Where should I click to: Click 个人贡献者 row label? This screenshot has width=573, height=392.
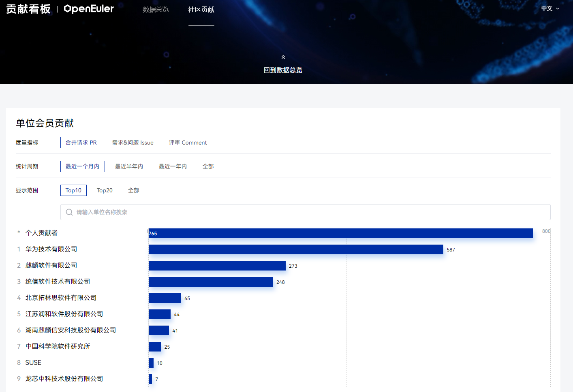tap(41, 233)
